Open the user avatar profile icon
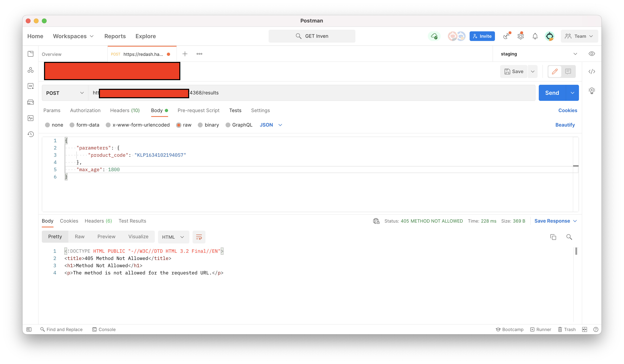This screenshot has height=364, width=624. pyautogui.click(x=549, y=36)
